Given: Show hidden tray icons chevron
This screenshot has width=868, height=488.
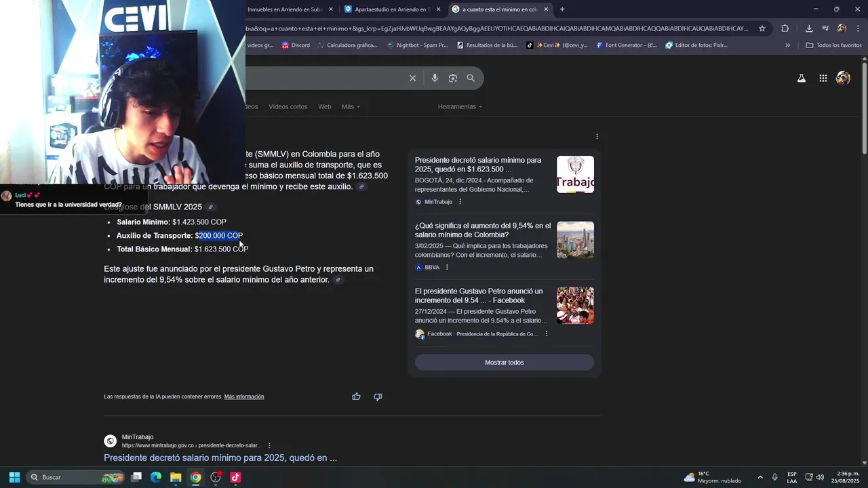Looking at the screenshot, I should pos(760,477).
